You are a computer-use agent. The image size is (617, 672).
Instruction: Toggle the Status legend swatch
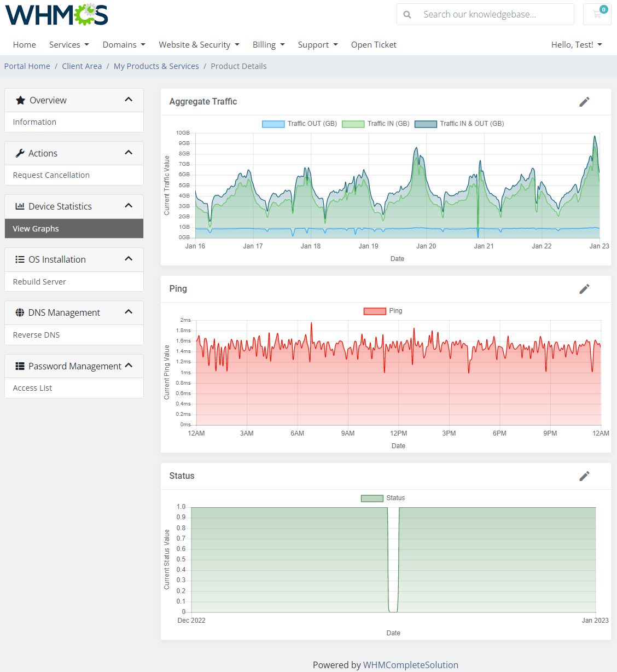(372, 498)
